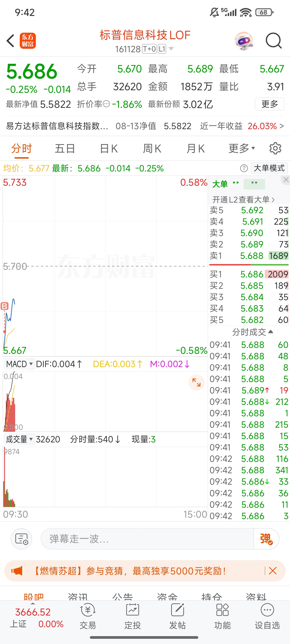290x644 pixels.
Task: Select 卖2 price 5.689 row
Action: (249, 244)
